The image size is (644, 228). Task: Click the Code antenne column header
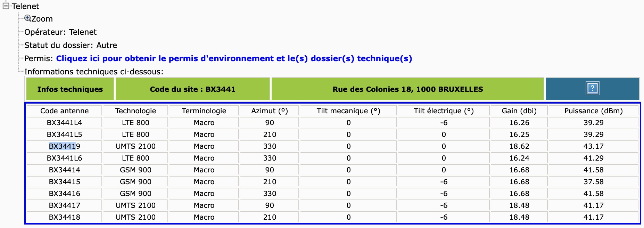[x=65, y=111]
